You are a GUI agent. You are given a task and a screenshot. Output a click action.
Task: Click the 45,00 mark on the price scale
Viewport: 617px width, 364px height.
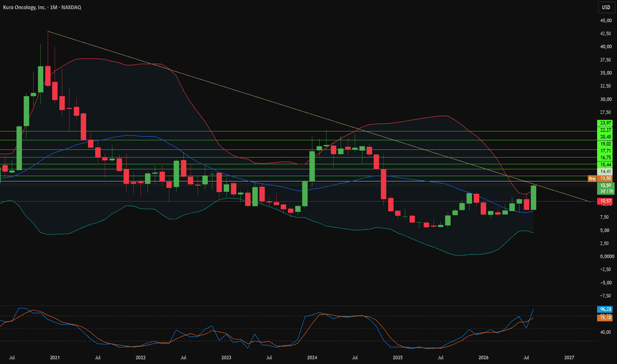click(x=606, y=21)
